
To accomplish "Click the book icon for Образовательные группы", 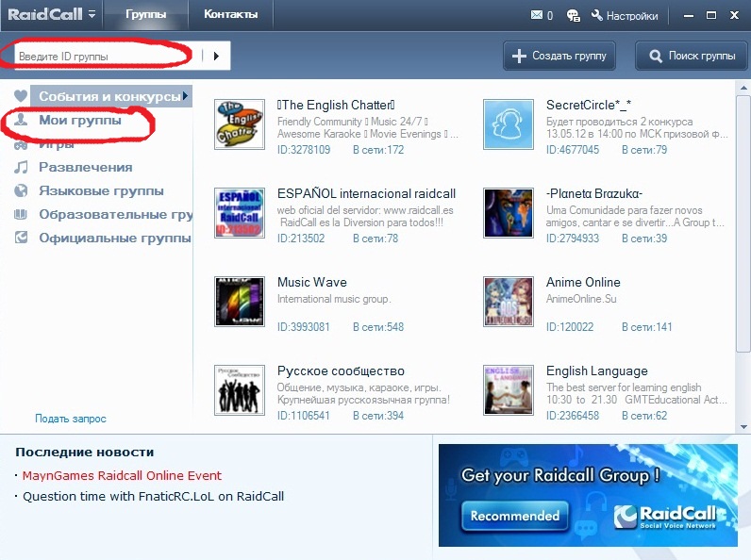I will click(21, 214).
